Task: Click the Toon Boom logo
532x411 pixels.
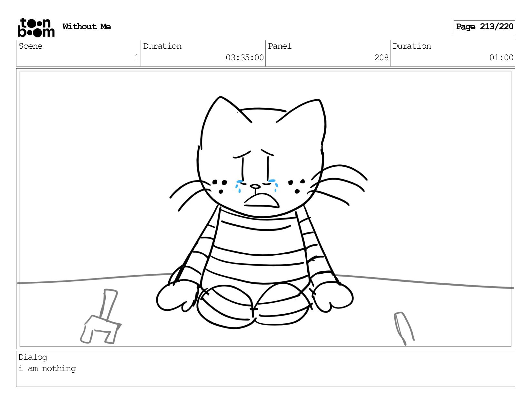Action: [36, 27]
